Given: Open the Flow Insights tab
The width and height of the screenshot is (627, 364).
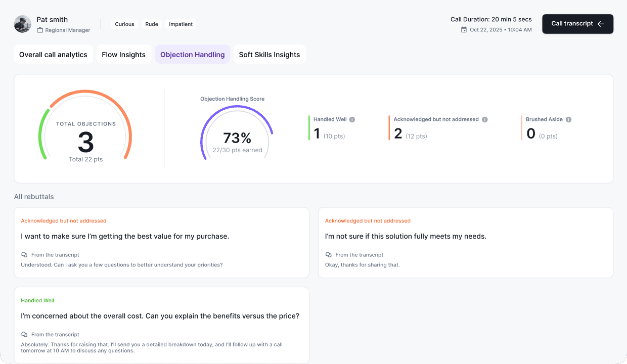Looking at the screenshot, I should [x=124, y=55].
